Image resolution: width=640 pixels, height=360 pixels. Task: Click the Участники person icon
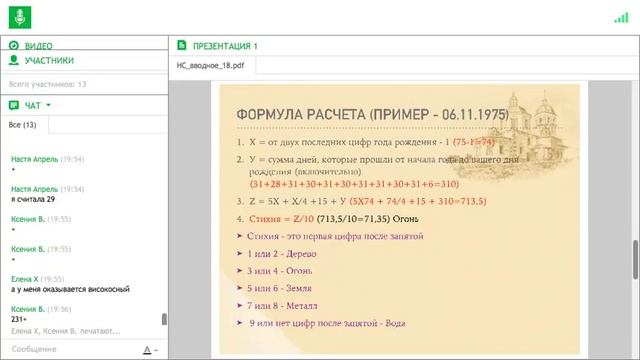click(14, 60)
